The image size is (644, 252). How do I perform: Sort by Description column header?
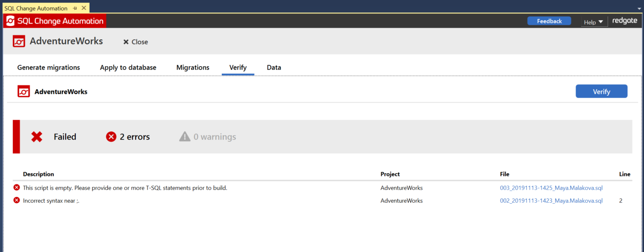[x=38, y=174]
